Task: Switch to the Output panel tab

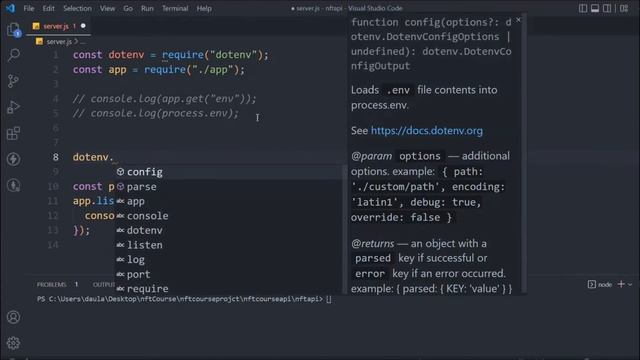Action: (x=104, y=284)
